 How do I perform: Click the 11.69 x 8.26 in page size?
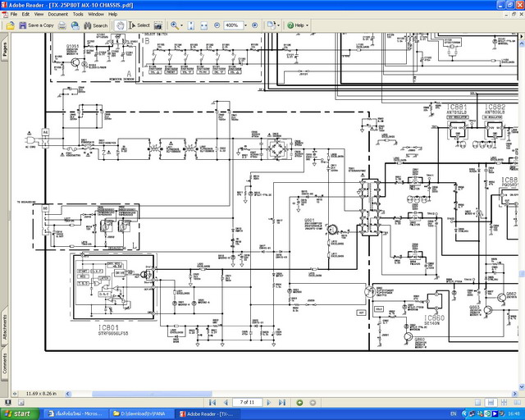point(41,394)
